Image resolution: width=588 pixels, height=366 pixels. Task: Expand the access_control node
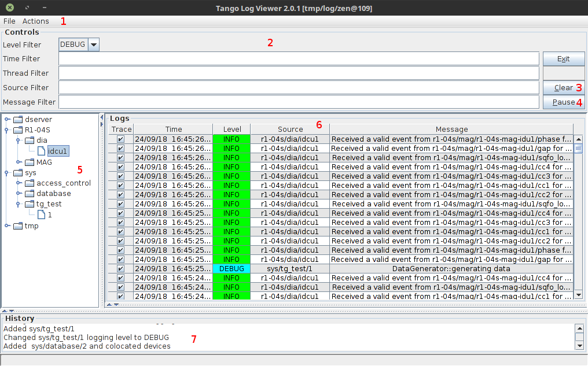pos(19,183)
